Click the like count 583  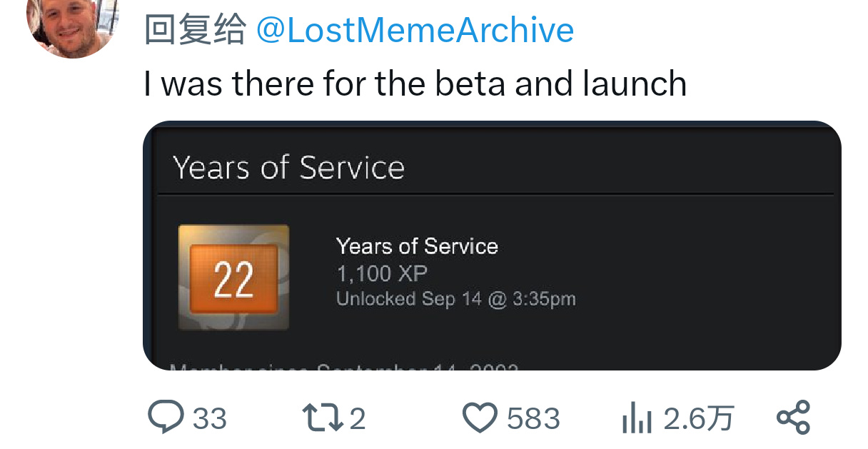click(533, 418)
